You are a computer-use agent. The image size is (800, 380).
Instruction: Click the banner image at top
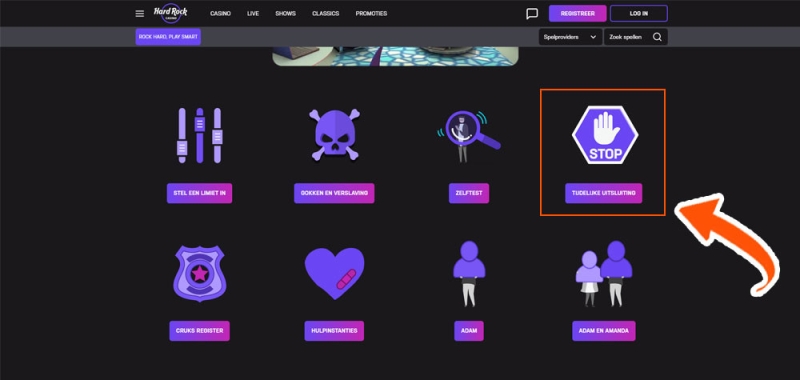tap(395, 56)
